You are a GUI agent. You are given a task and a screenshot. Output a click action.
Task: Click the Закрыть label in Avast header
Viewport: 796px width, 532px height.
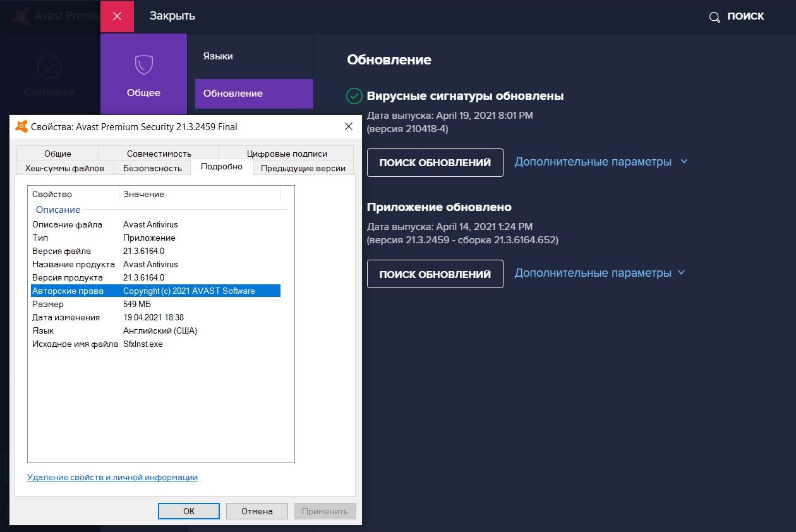pos(172,16)
